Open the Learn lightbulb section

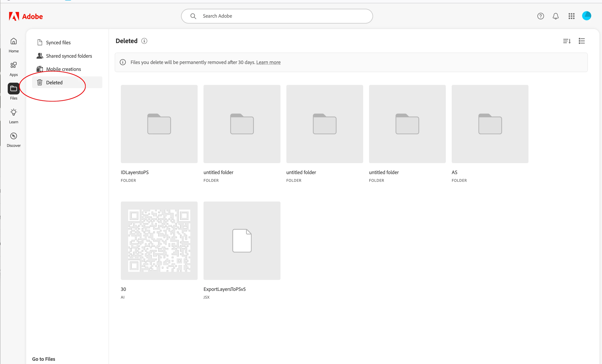[14, 116]
